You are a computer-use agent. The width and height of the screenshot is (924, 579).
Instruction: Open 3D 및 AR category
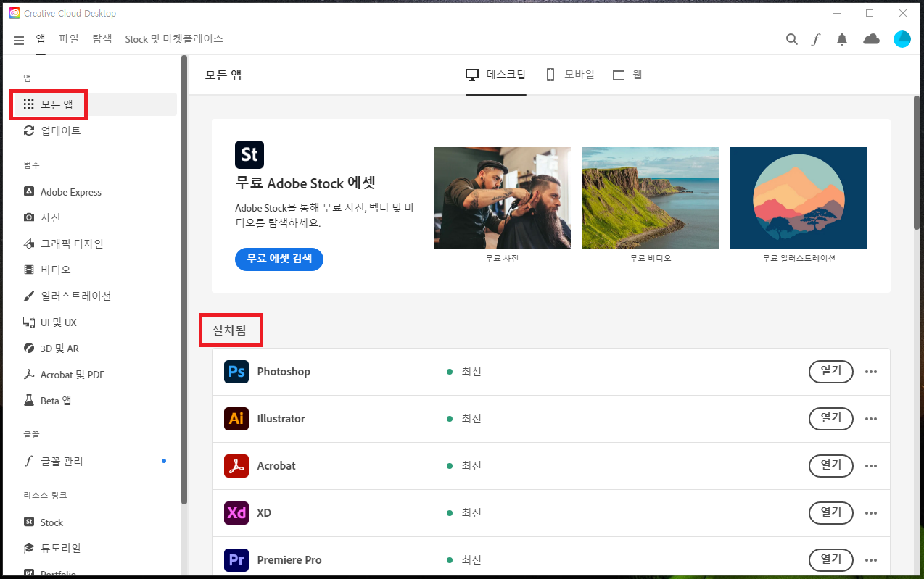[x=94, y=349]
